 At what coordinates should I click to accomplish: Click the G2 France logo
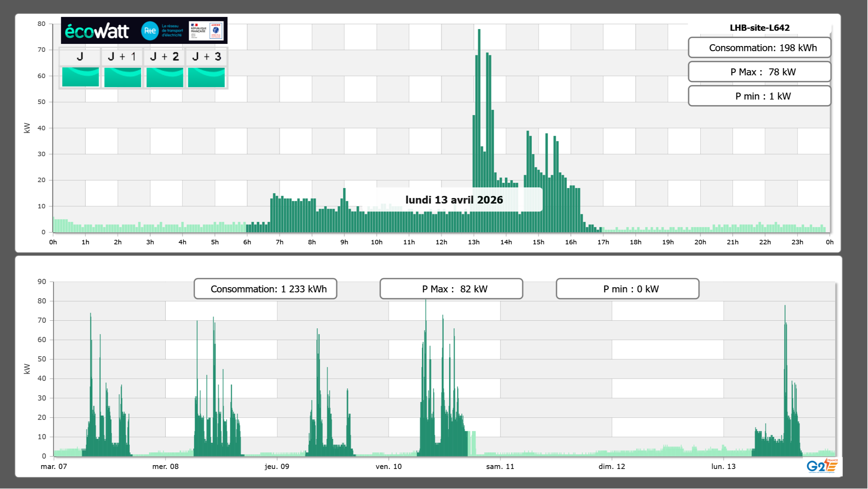pos(822,466)
